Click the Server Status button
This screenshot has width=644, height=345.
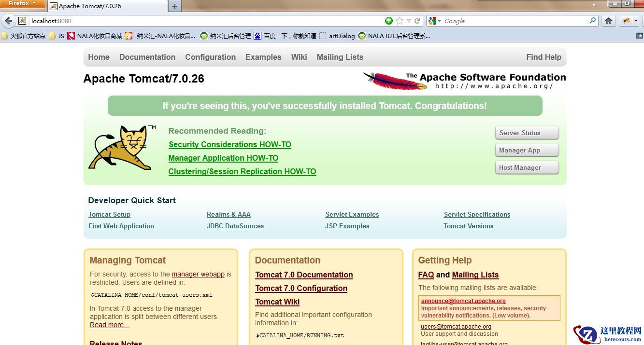pos(526,132)
